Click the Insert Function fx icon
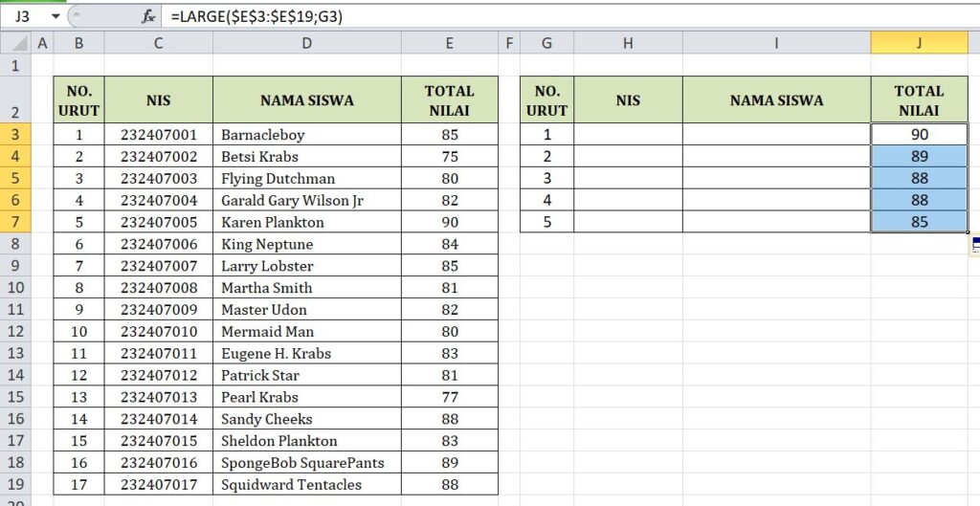This screenshot has width=980, height=506. pos(148,16)
